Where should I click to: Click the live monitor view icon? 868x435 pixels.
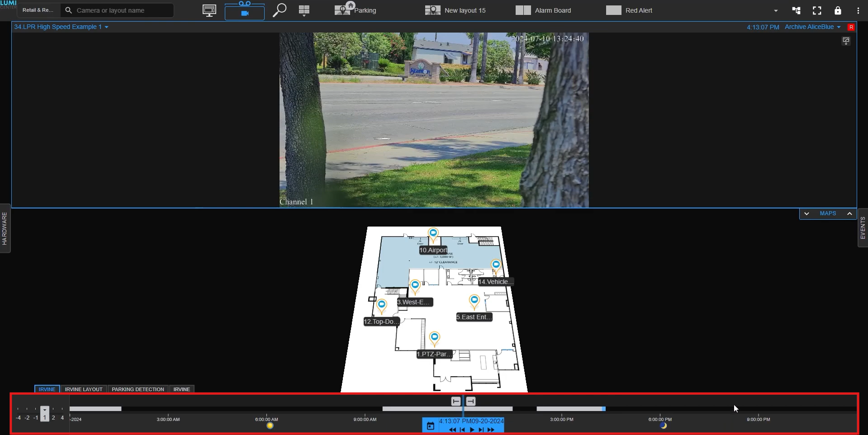pos(209,10)
